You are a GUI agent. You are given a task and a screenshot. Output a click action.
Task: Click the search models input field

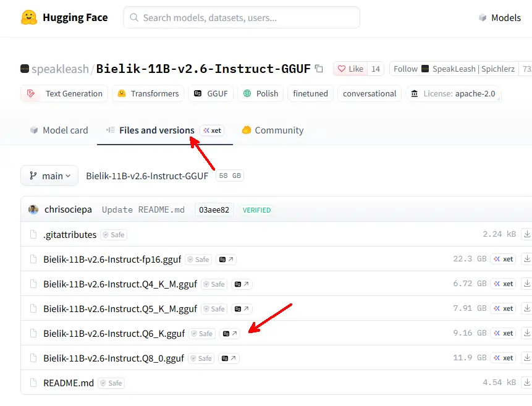pos(242,18)
